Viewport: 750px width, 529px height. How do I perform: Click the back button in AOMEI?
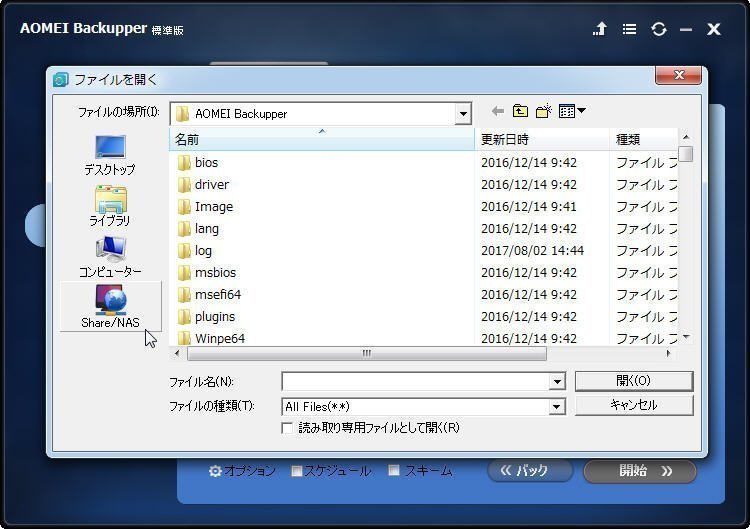point(530,471)
